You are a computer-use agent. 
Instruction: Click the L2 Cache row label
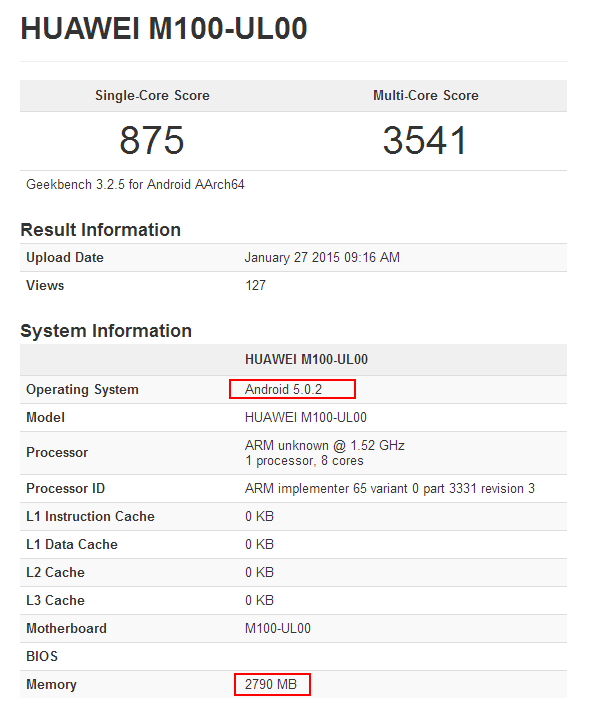point(55,572)
